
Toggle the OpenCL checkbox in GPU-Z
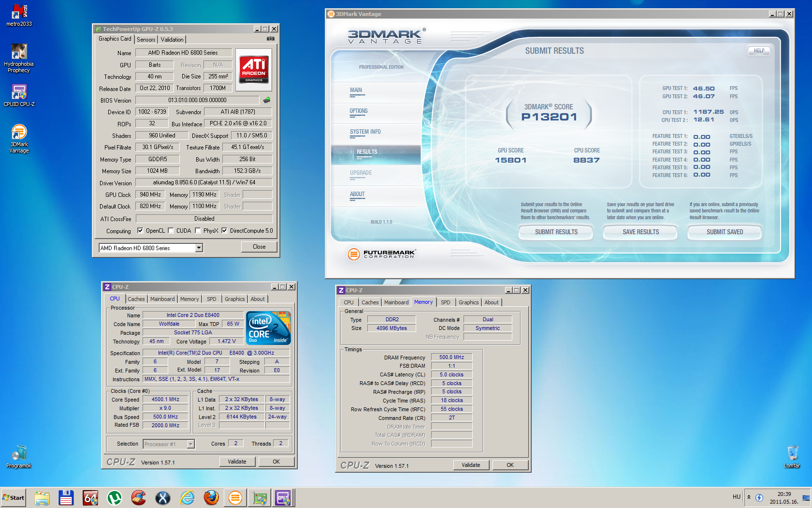coord(140,230)
